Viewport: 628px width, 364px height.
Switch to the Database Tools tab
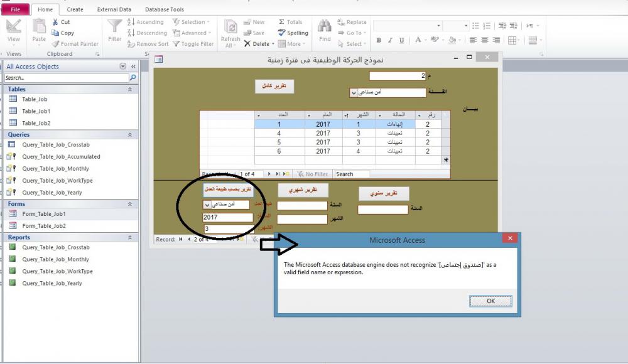164,9
